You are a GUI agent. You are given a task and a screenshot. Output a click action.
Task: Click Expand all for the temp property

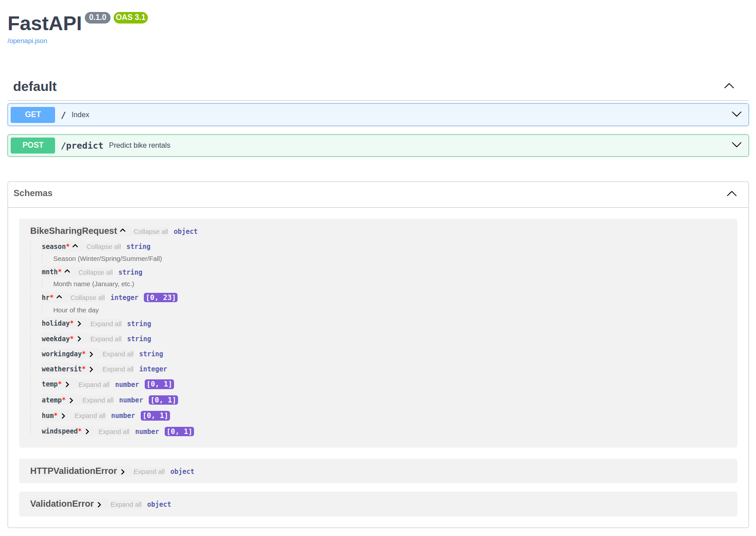pyautogui.click(x=94, y=385)
